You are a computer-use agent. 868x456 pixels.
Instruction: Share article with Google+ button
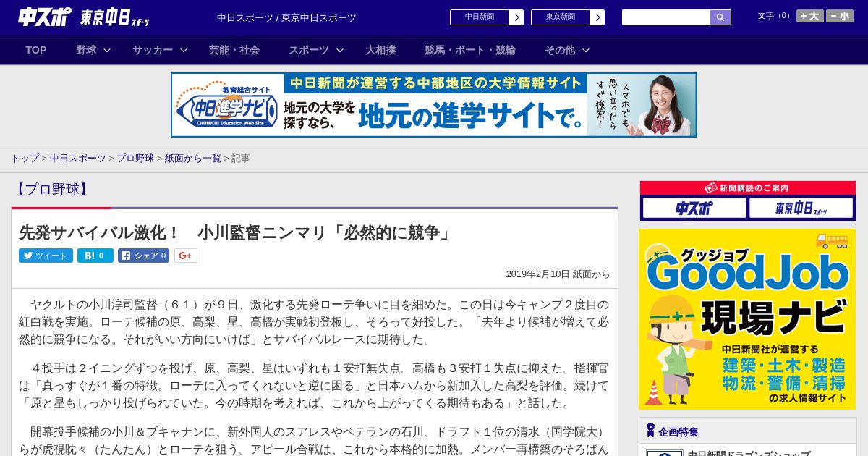[x=186, y=256]
